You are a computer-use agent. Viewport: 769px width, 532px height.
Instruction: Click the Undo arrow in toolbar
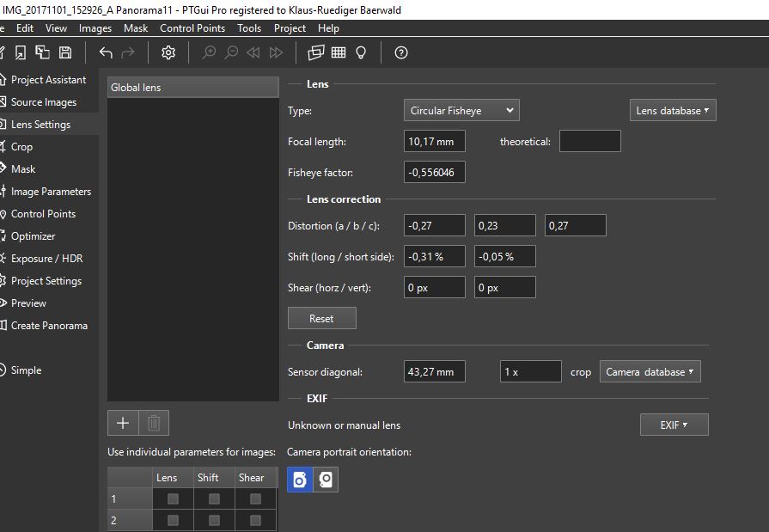click(x=106, y=52)
